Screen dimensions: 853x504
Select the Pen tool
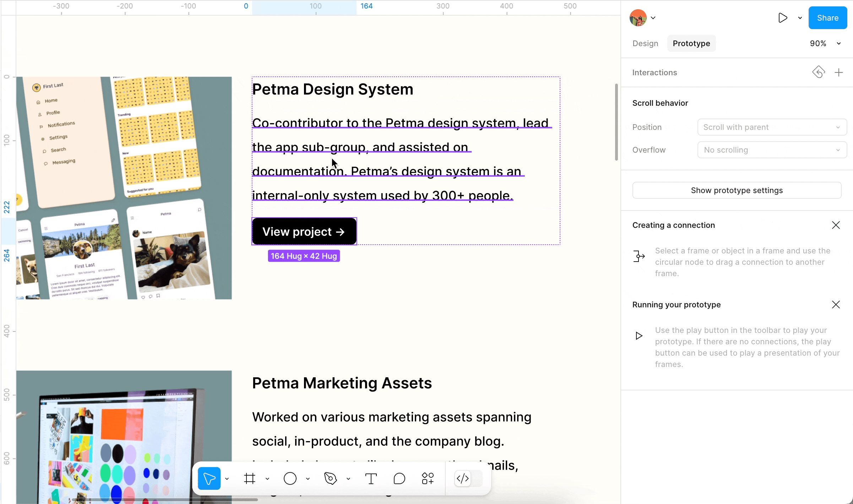point(331,478)
